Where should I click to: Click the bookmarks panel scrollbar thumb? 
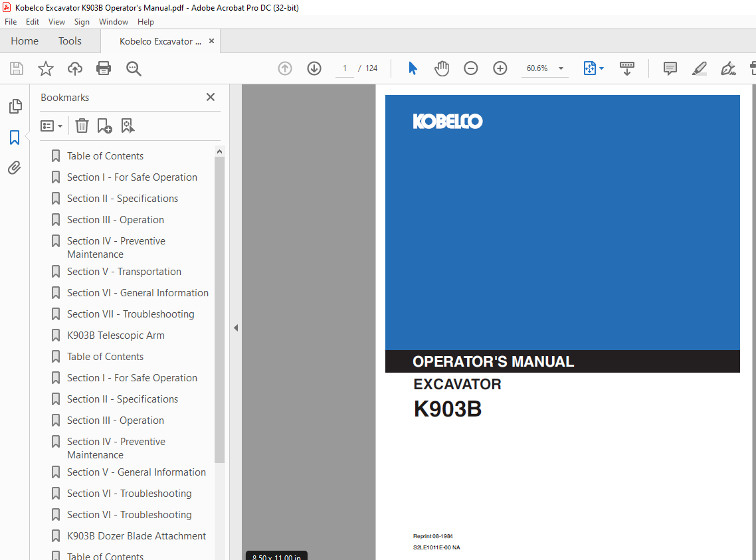pos(219,310)
